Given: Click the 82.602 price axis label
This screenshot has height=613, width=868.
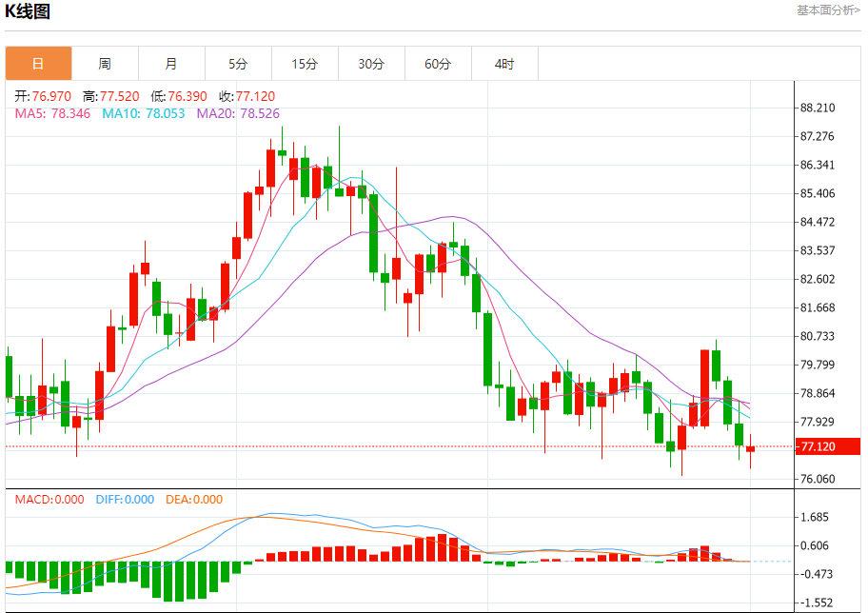Looking at the screenshot, I should click(818, 279).
